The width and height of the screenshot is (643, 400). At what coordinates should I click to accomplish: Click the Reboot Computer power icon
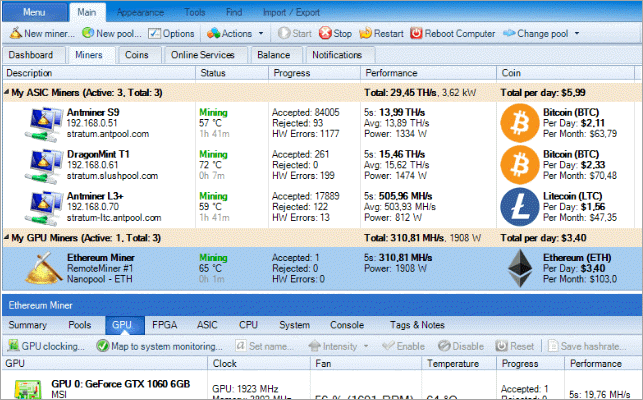pyautogui.click(x=416, y=33)
